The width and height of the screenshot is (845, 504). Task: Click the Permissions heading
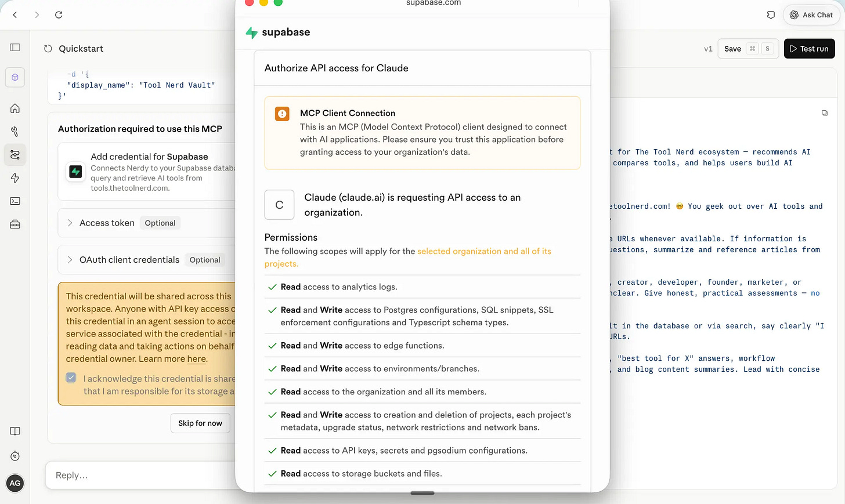coord(291,238)
